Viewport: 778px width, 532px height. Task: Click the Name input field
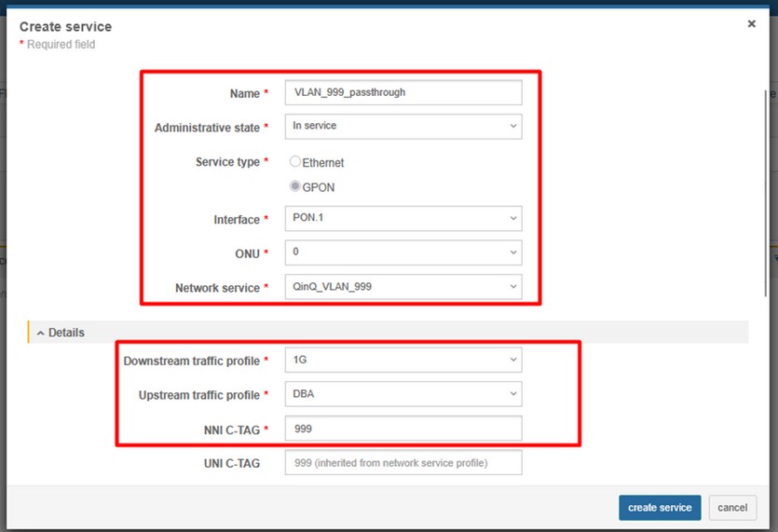click(402, 92)
